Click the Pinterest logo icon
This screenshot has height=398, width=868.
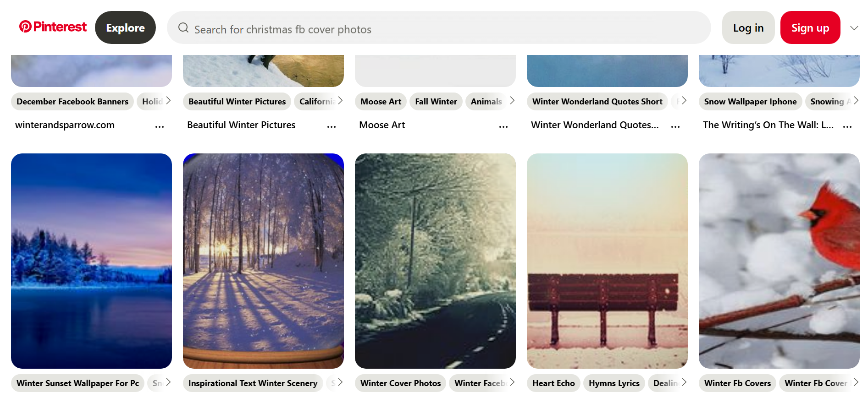25,27
